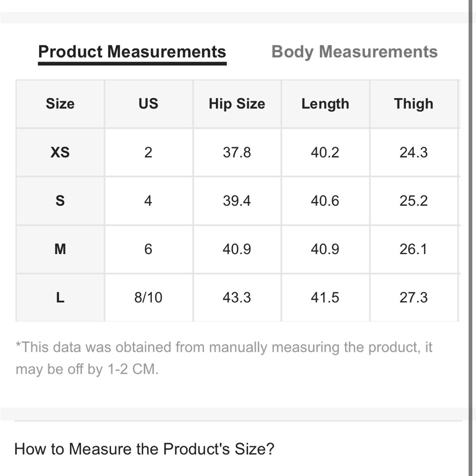Image resolution: width=476 pixels, height=476 pixels.
Task: Click the 39.4 hip size cell
Action: 237,201
